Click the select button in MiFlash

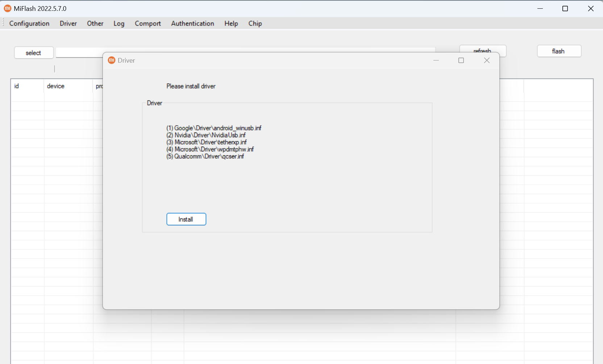(34, 53)
